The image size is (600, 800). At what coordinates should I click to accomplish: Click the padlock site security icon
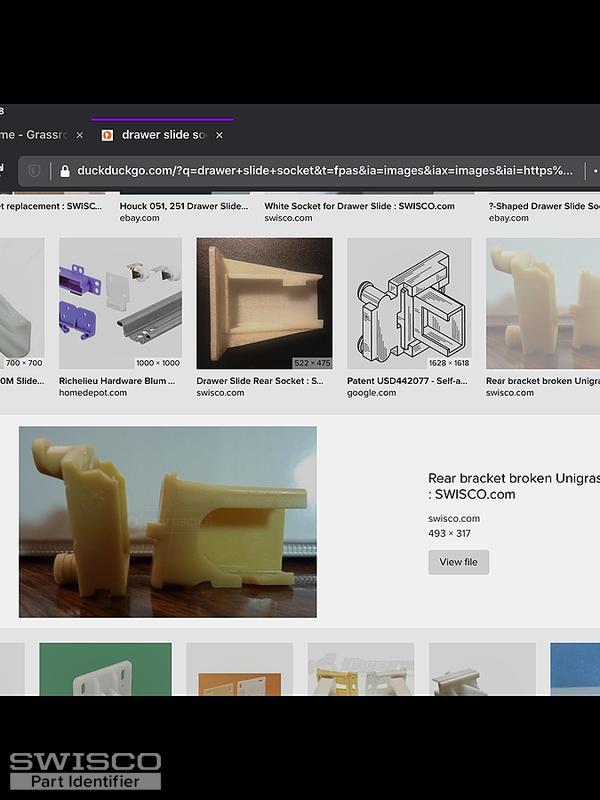tap(65, 171)
